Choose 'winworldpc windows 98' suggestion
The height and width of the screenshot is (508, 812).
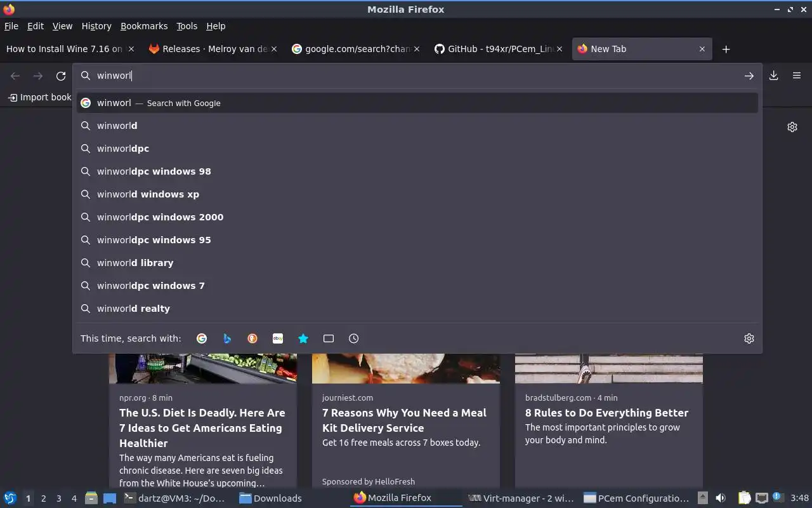click(x=417, y=171)
